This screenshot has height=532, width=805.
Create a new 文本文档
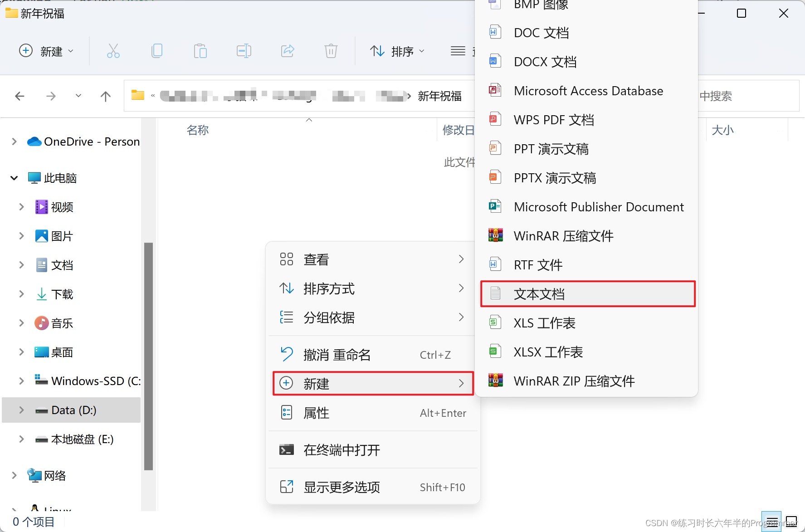[587, 294]
